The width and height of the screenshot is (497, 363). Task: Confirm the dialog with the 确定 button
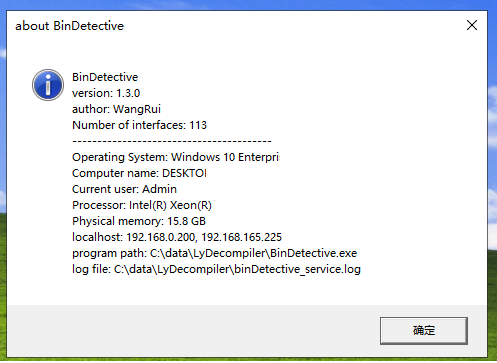tap(424, 331)
